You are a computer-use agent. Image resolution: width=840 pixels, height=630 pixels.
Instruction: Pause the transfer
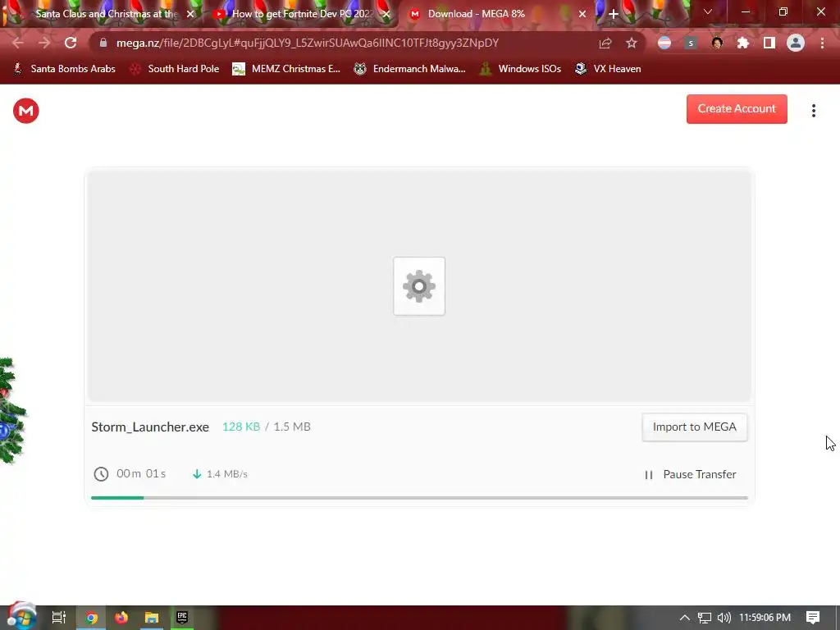click(x=690, y=475)
